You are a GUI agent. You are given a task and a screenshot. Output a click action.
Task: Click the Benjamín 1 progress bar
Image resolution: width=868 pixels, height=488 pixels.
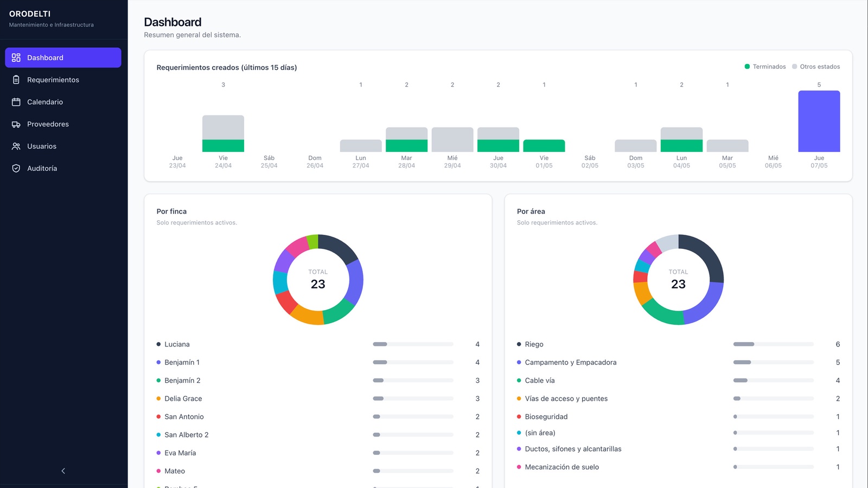tap(413, 362)
